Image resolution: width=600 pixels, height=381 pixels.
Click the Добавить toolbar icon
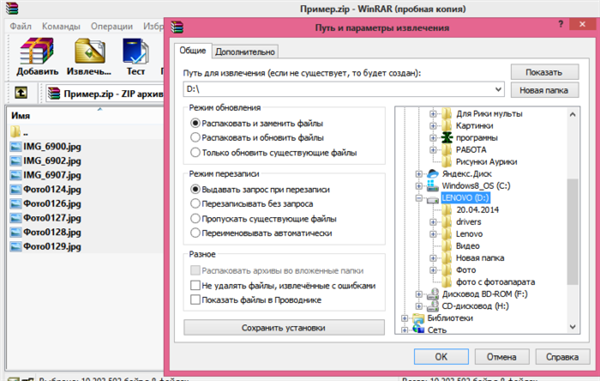coord(37,51)
